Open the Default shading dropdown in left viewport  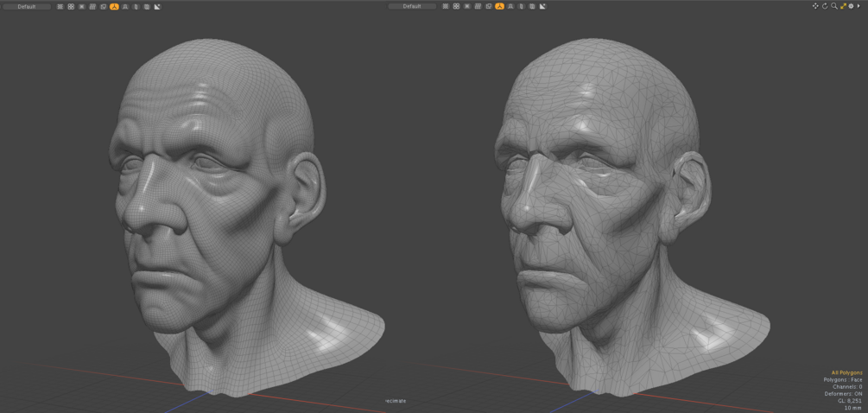pyautogui.click(x=27, y=7)
